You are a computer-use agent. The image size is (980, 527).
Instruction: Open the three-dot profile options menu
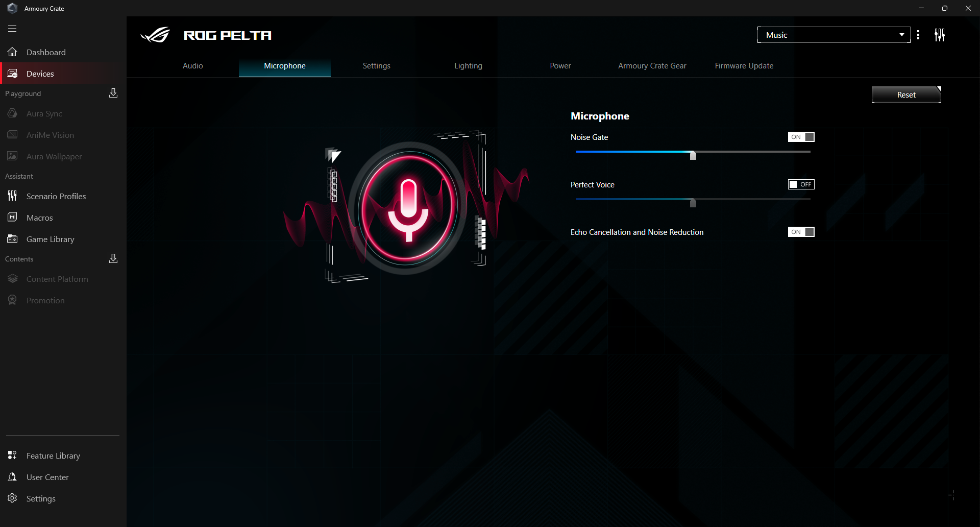pyautogui.click(x=918, y=35)
